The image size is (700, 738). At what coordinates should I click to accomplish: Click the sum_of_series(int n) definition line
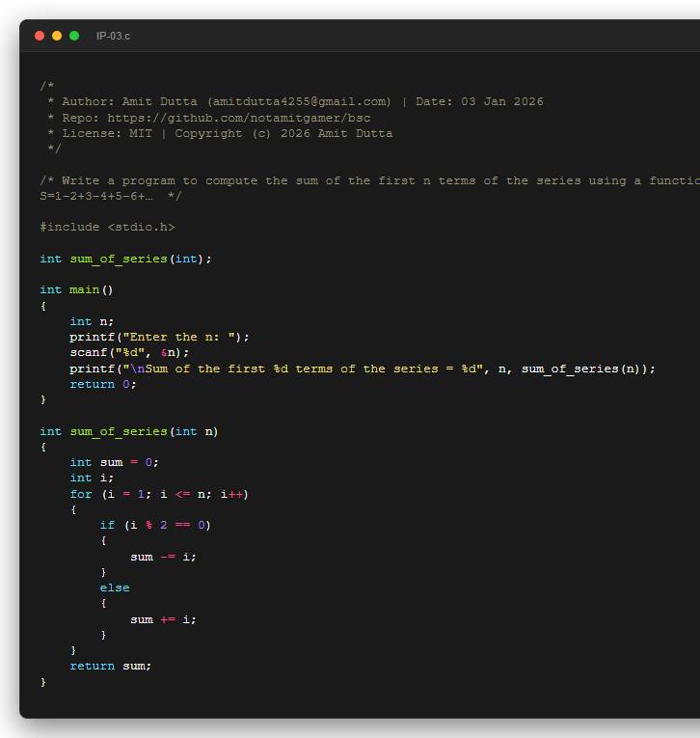(129, 431)
